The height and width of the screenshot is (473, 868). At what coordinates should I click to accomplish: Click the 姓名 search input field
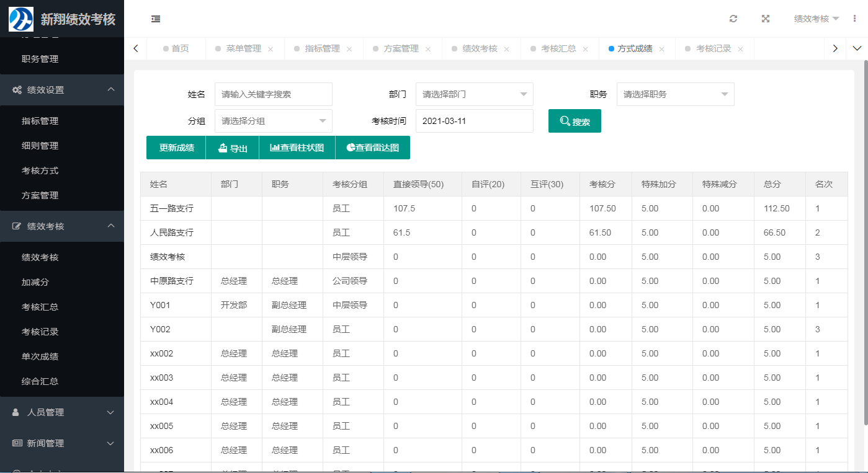[273, 94]
